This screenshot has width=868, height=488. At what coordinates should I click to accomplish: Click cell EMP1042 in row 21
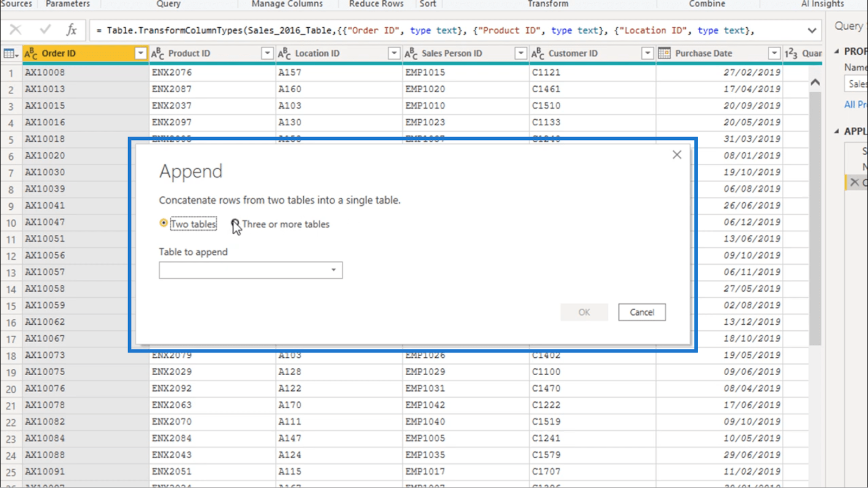click(x=465, y=405)
